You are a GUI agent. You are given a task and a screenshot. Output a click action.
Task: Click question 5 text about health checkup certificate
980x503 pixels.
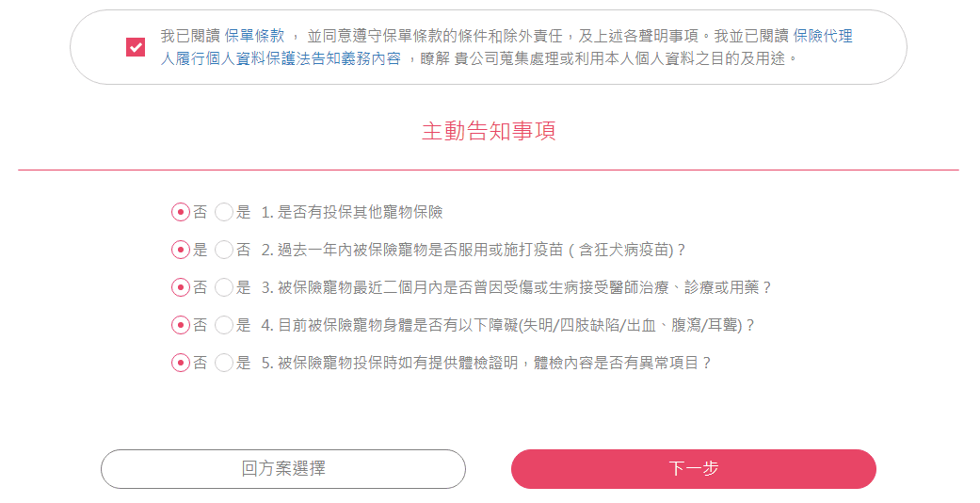[x=486, y=363]
